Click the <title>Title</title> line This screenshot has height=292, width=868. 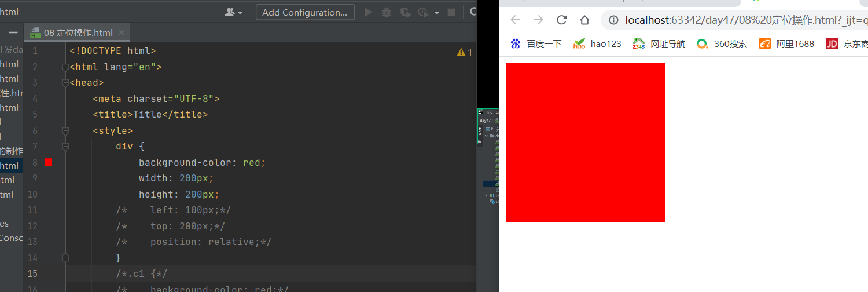pyautogui.click(x=150, y=114)
